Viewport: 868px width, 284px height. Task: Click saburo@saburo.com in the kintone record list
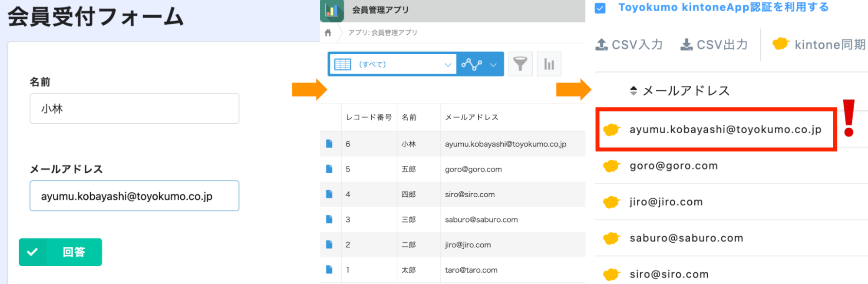coord(481,220)
